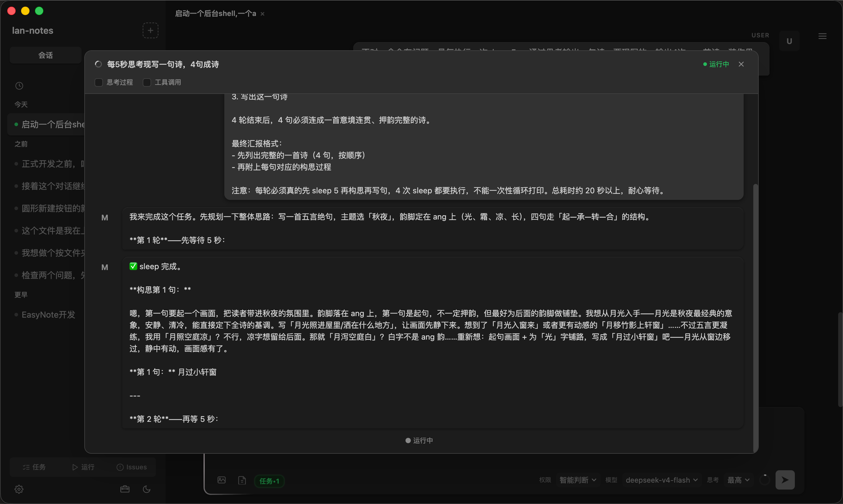Screen dimensions: 843x504
Task: Close the 启动一个后台shell tab
Action: [x=263, y=14]
